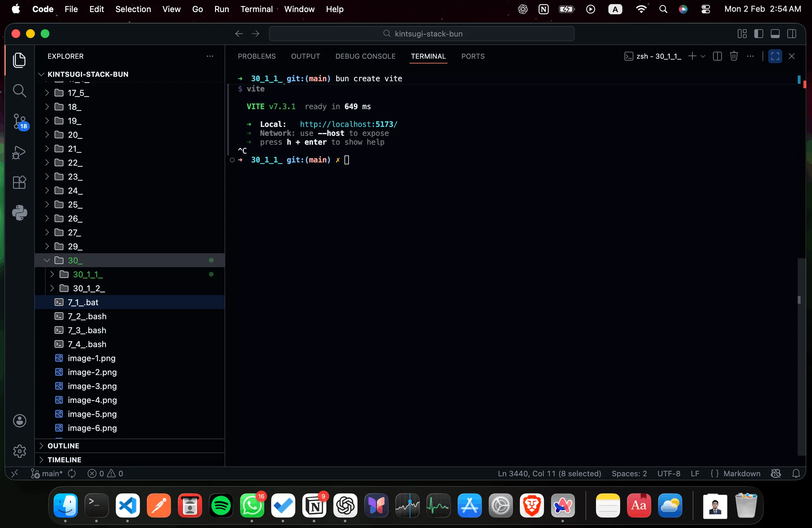This screenshot has height=528, width=812.
Task: Open the new terminal launch profile dropdown
Action: pos(703,56)
